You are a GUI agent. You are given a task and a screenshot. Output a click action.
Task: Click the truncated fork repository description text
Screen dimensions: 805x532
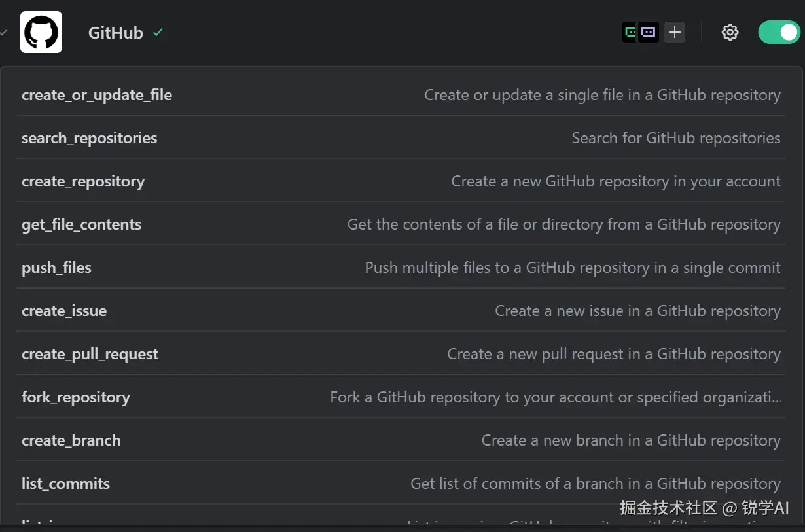[555, 397]
